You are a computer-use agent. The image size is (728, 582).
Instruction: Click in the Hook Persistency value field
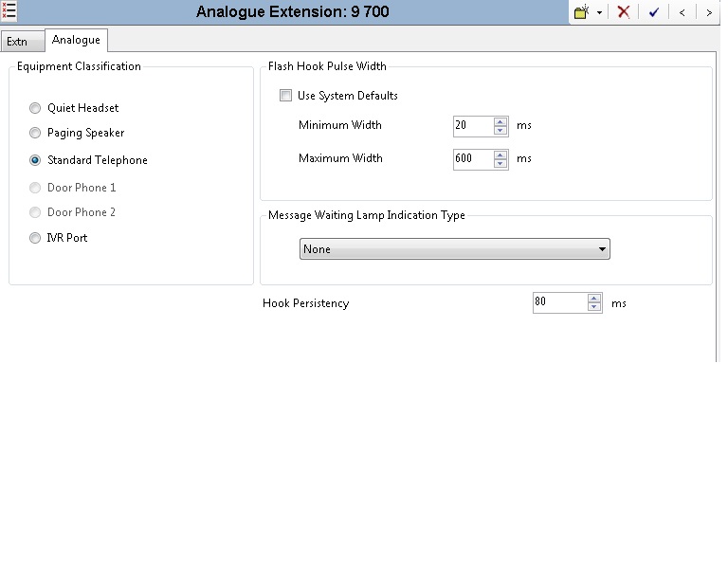point(560,302)
